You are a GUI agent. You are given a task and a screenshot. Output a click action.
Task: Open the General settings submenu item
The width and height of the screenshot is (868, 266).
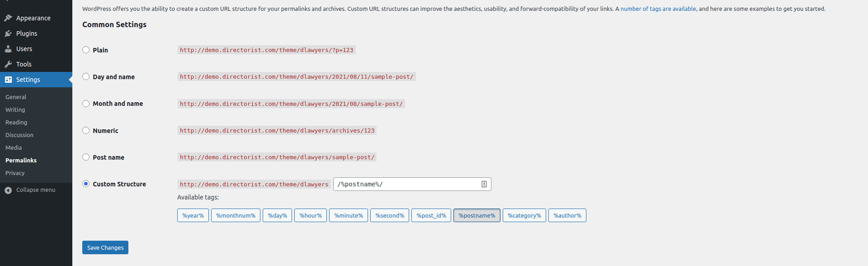click(x=16, y=97)
